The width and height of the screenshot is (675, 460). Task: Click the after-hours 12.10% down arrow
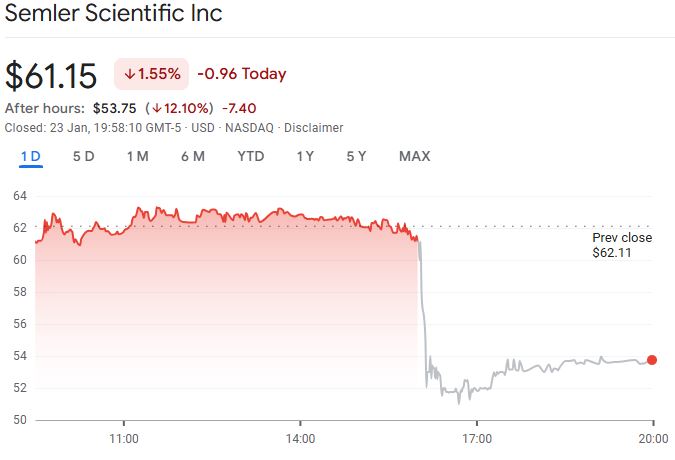[x=158, y=108]
